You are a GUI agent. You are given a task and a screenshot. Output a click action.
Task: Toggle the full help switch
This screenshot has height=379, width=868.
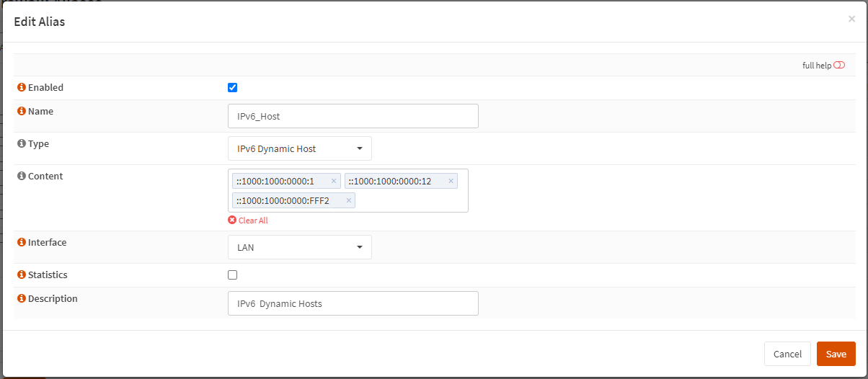click(839, 66)
